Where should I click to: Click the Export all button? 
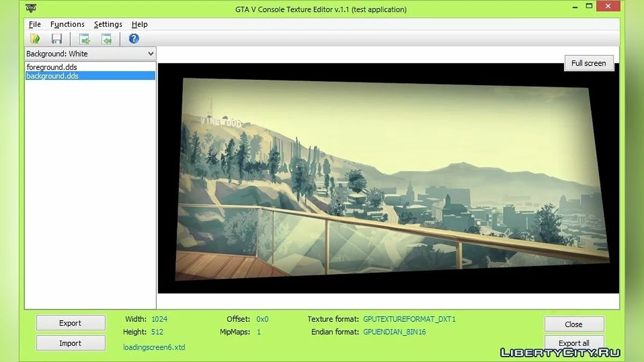point(574,342)
